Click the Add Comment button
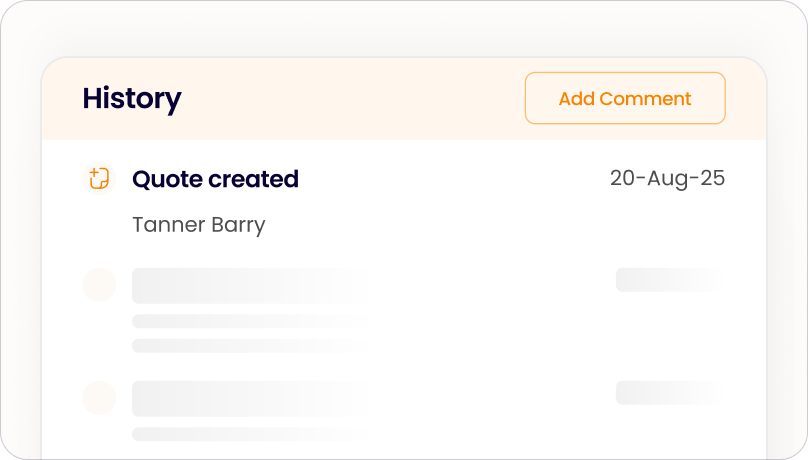The height and width of the screenshot is (460, 808). click(625, 99)
